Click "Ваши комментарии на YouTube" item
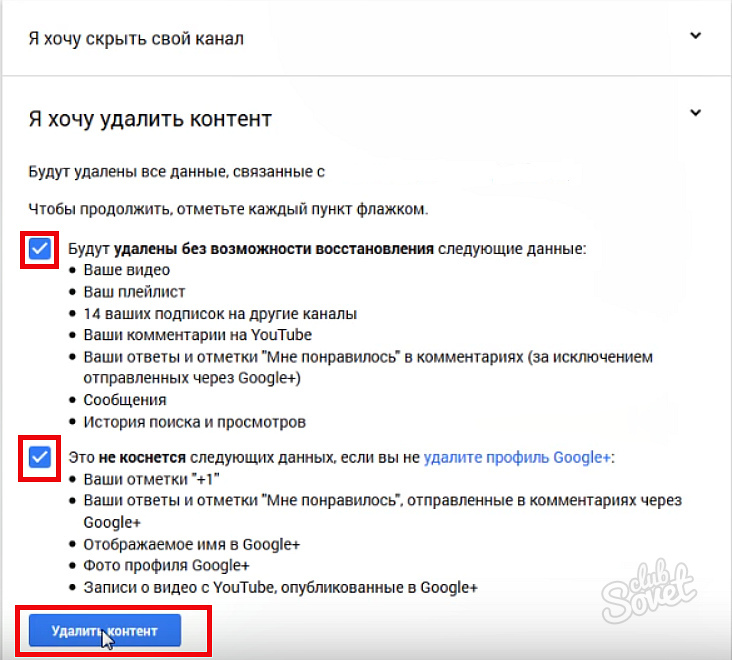732x660 pixels. (x=198, y=335)
